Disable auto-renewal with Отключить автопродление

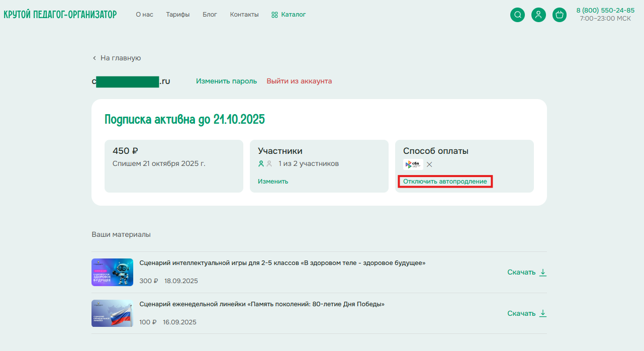445,181
